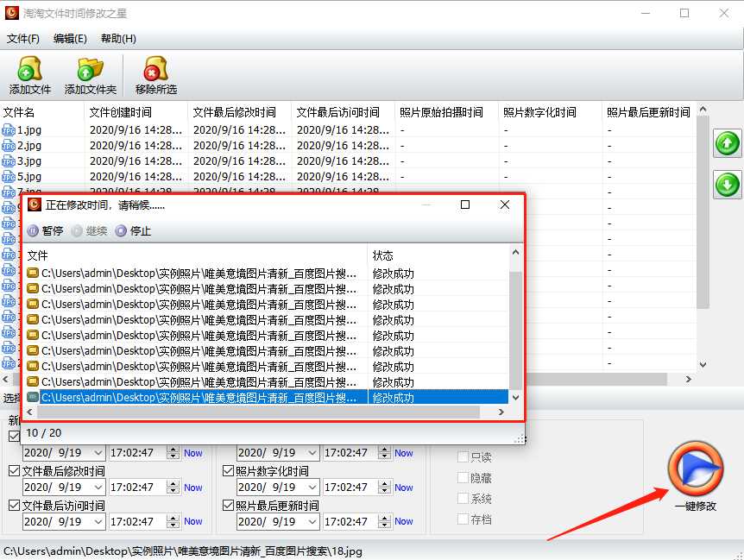Select the 3.jpg file icon

click(9, 161)
